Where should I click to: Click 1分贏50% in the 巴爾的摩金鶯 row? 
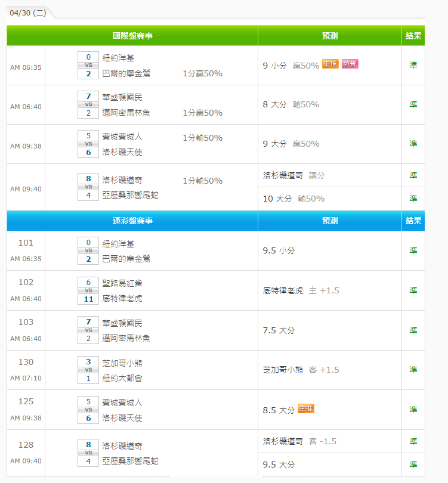pos(202,73)
